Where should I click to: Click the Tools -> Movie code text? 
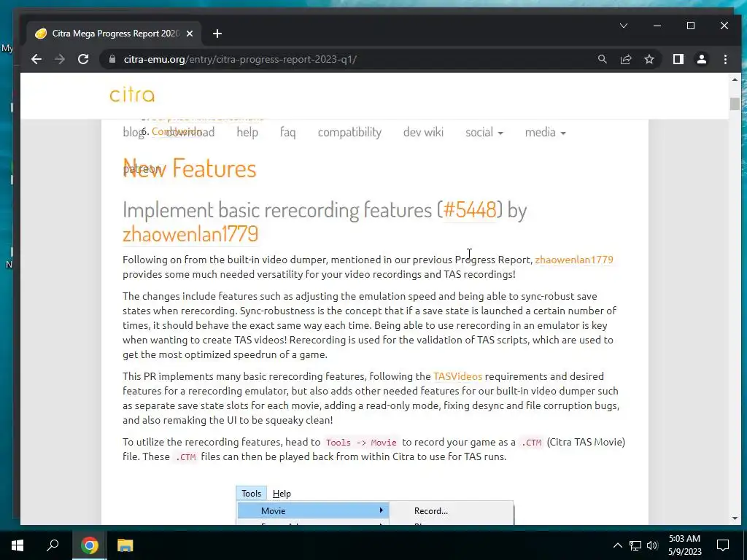[361, 443]
